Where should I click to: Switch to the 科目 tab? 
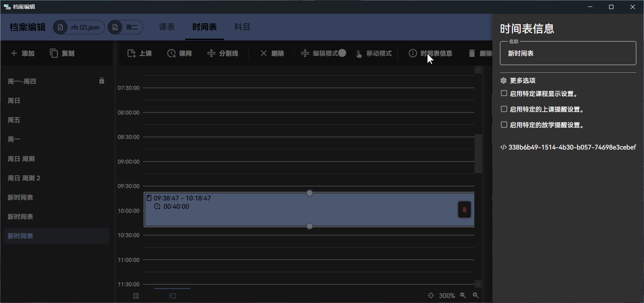tap(242, 27)
